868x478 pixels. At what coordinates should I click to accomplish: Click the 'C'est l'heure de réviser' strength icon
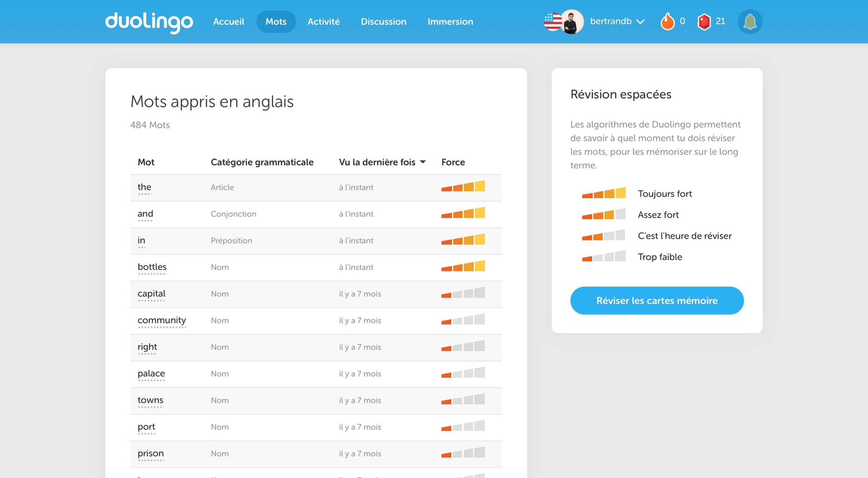pos(604,235)
